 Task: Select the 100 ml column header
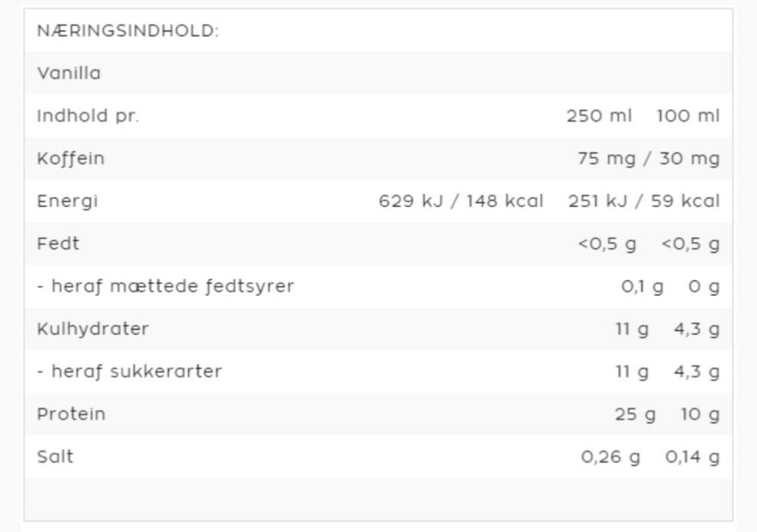[688, 116]
